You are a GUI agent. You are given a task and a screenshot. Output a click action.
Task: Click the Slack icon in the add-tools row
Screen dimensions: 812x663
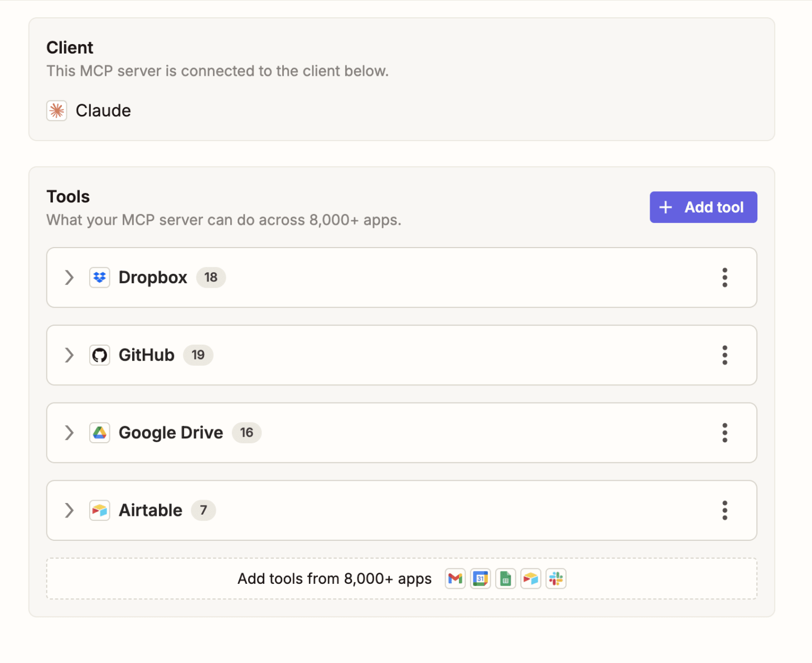(x=556, y=579)
